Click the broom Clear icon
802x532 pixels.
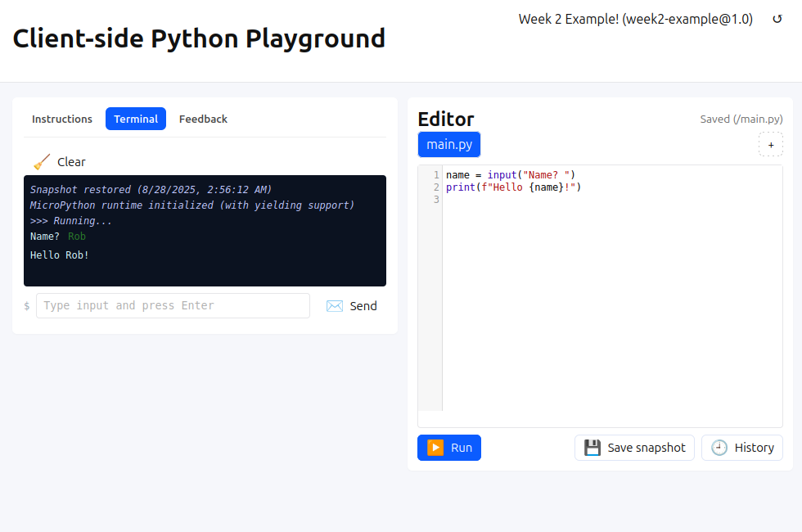[x=42, y=162]
